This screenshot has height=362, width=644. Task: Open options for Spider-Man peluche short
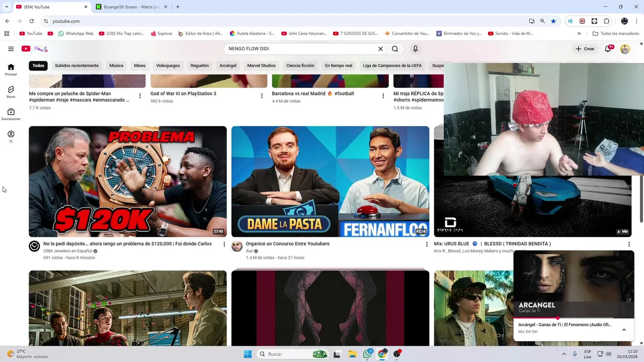point(140,96)
